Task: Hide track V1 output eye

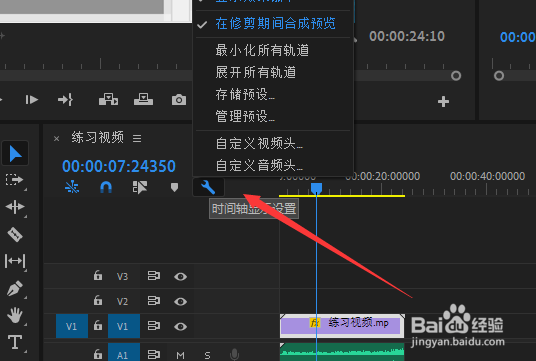Action: pyautogui.click(x=180, y=327)
